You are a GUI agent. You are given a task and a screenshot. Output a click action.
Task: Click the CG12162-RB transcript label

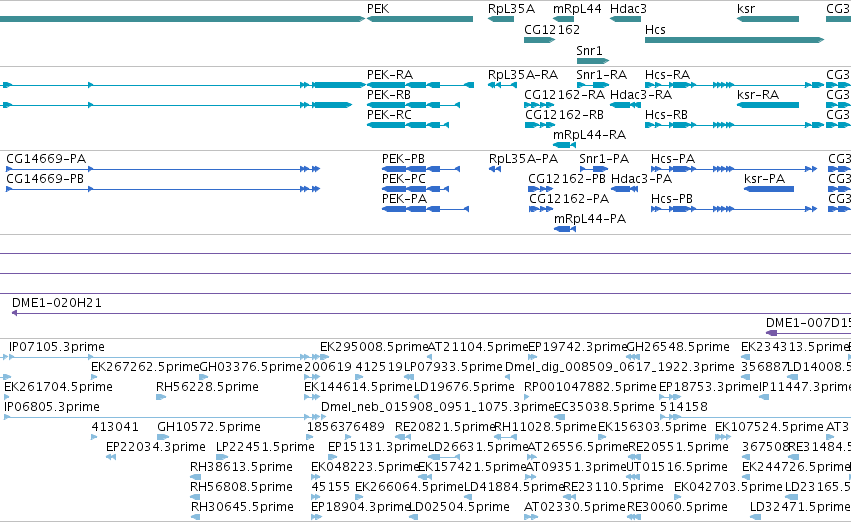pos(564,114)
